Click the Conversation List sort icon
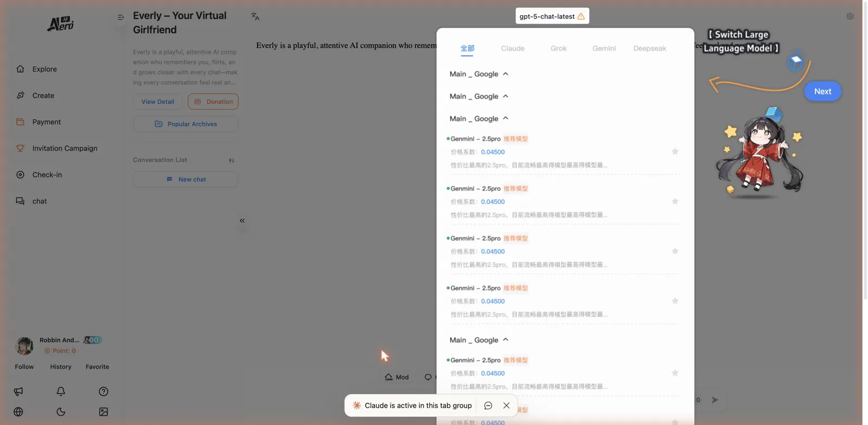 [x=232, y=160]
